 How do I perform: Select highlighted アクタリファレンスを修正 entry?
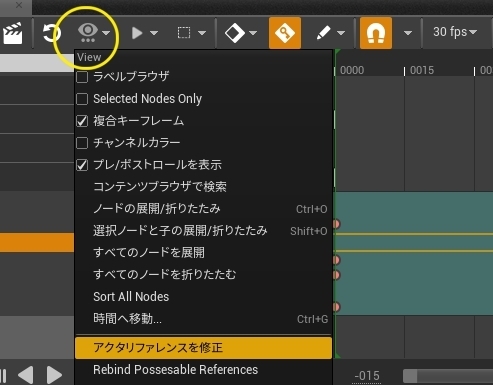203,348
